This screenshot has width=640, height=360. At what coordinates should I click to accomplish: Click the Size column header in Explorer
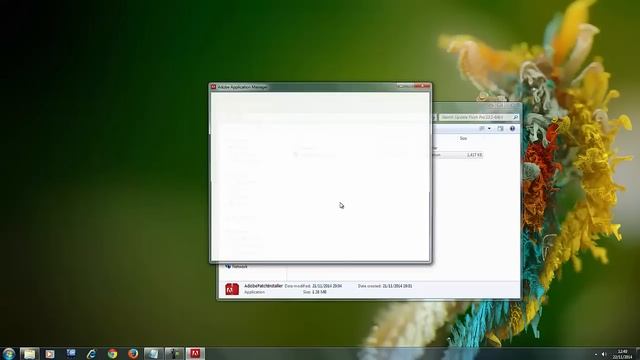pyautogui.click(x=463, y=139)
